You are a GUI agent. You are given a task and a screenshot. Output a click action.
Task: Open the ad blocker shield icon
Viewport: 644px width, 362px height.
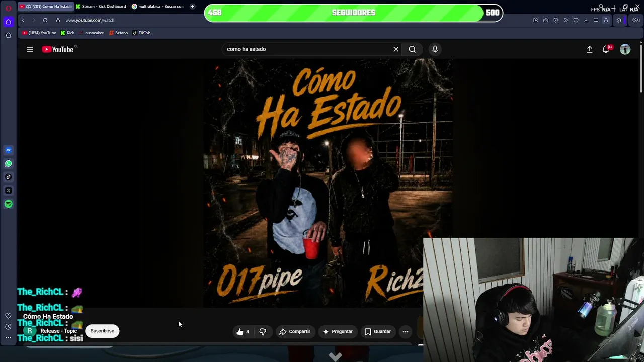[555, 20]
